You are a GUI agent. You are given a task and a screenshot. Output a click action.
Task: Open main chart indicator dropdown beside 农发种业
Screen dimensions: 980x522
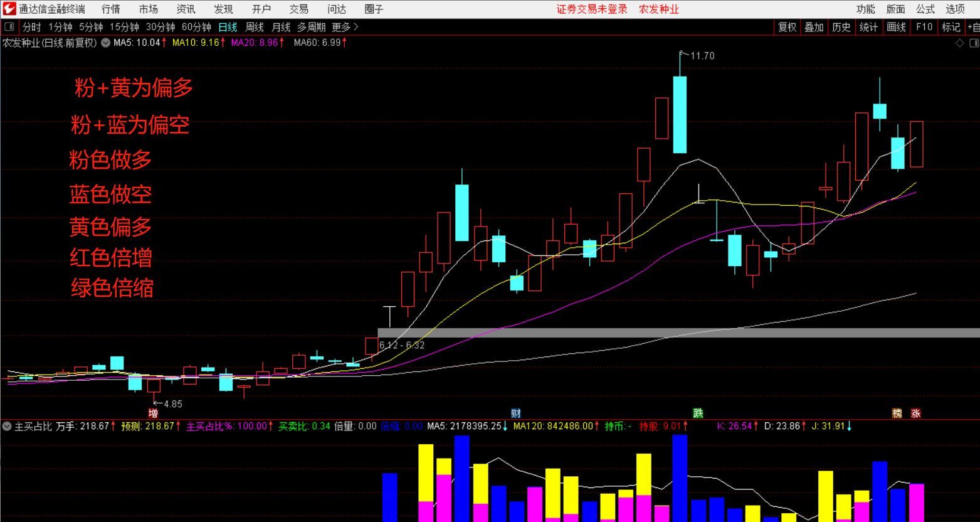(105, 43)
